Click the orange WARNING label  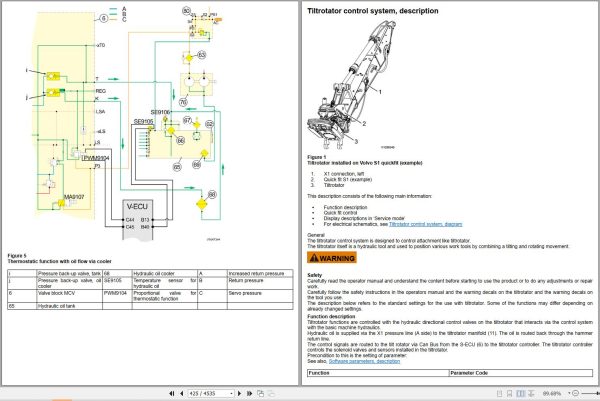[332, 258]
